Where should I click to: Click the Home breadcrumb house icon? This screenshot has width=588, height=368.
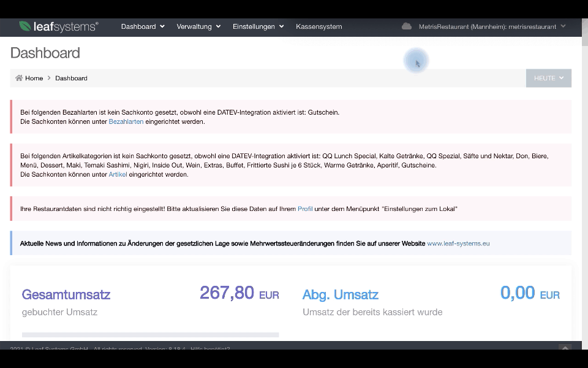coord(18,78)
